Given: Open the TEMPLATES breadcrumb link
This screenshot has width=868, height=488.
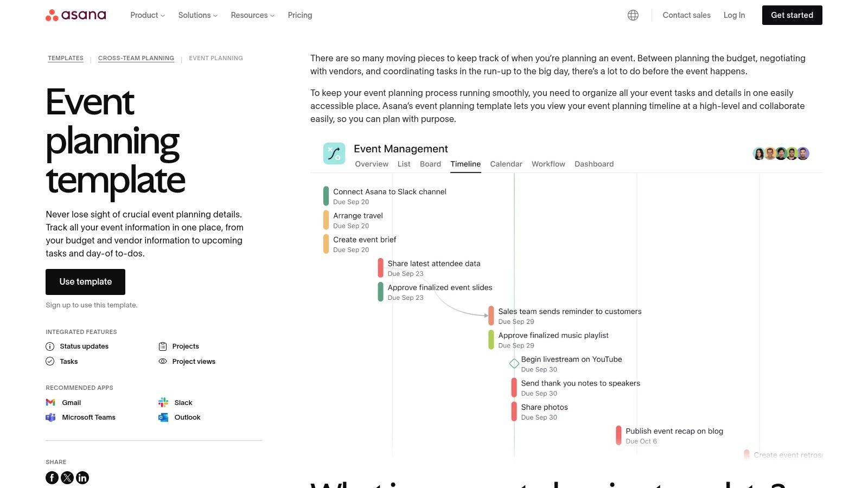Looking at the screenshot, I should pos(66,58).
